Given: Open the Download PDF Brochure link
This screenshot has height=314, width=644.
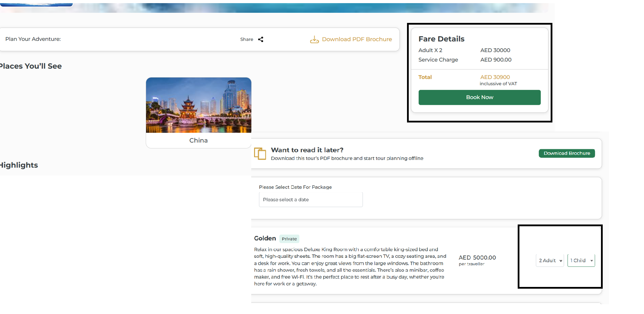Looking at the screenshot, I should 357,39.
